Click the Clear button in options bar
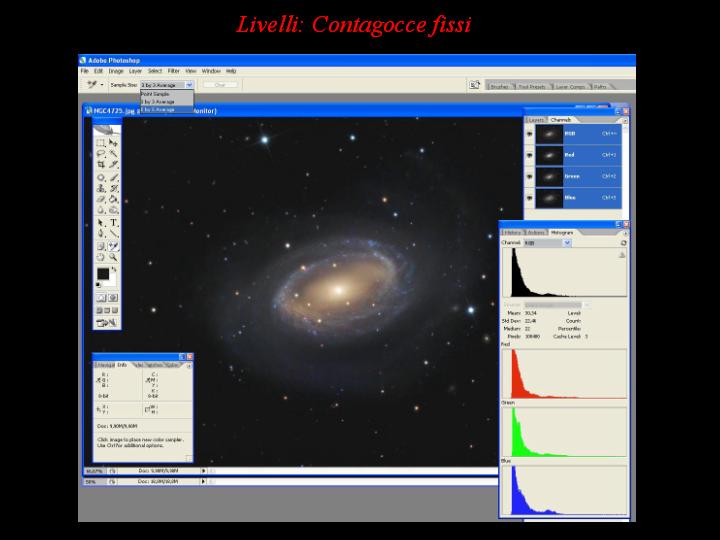 [x=220, y=85]
